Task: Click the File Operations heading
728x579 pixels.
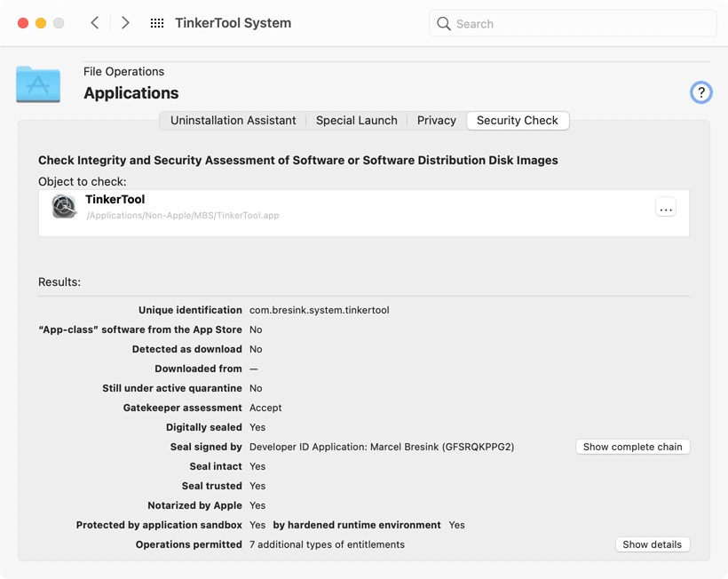Action: click(123, 72)
